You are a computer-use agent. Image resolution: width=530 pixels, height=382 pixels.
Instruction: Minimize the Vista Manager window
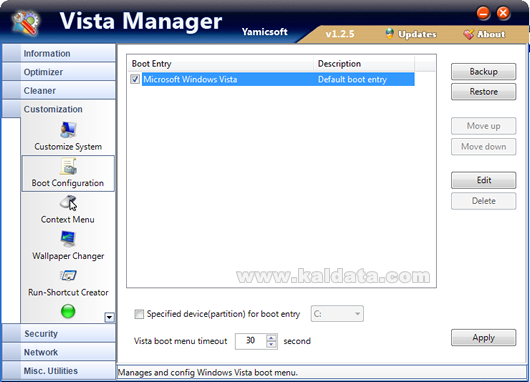[483, 13]
